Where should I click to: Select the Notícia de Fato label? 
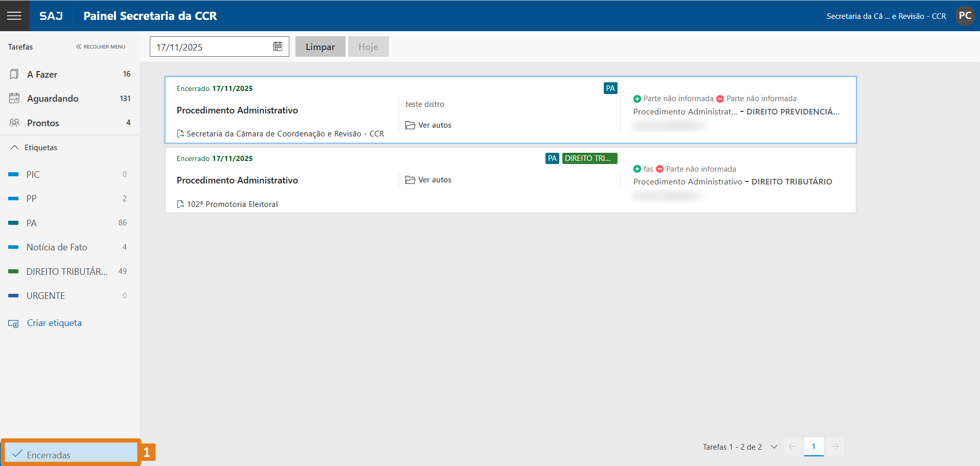[57, 247]
